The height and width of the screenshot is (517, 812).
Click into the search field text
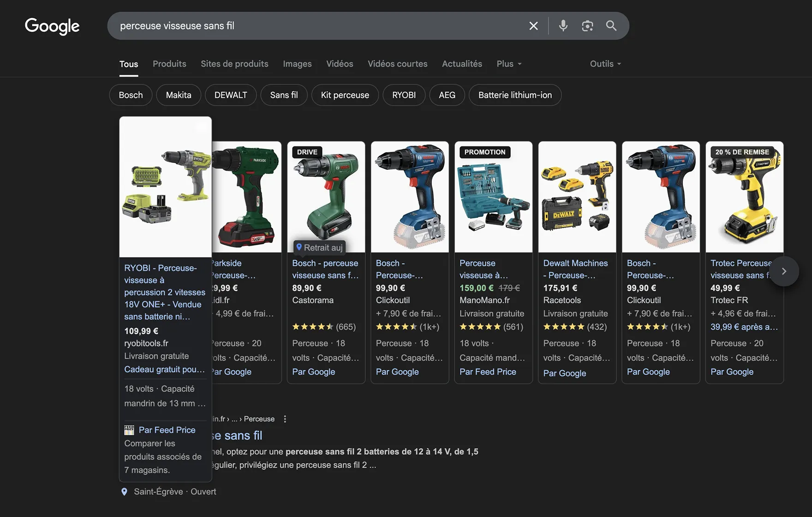(x=177, y=26)
